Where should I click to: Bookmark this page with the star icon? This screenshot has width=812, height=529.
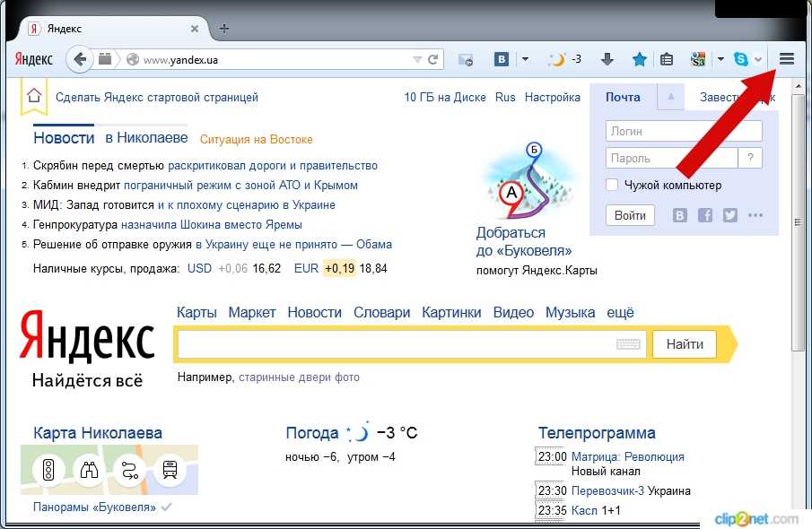tap(639, 60)
